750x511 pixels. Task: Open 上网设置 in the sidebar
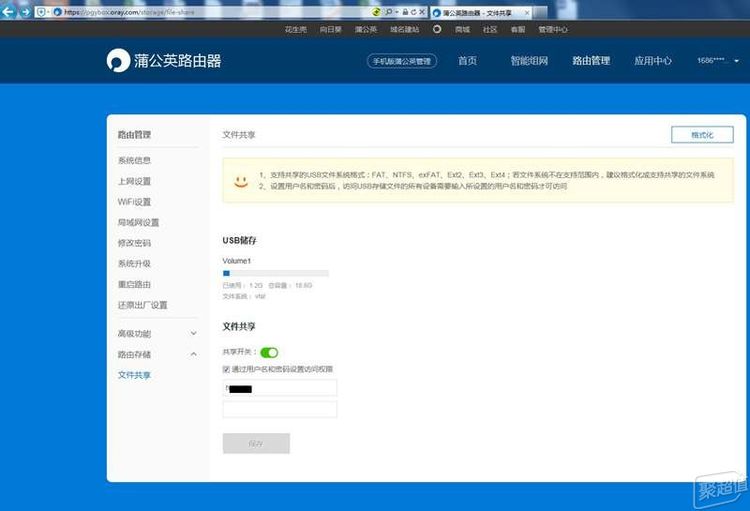click(x=134, y=181)
